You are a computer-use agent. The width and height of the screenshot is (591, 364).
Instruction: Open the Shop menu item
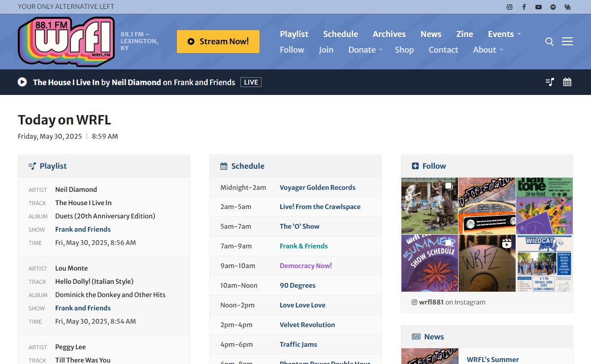(x=404, y=50)
